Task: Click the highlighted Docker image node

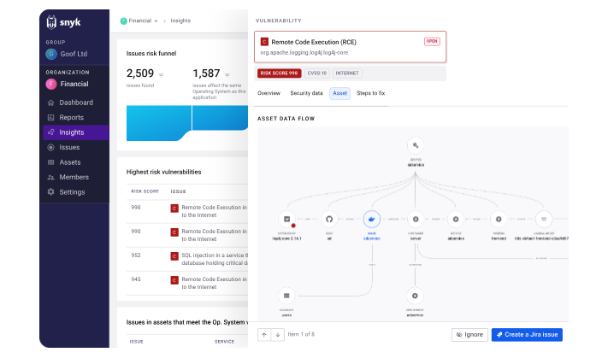Action: [372, 220]
